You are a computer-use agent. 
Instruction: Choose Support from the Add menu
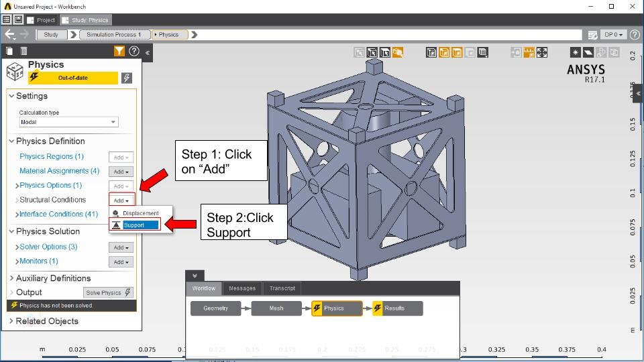tap(135, 225)
